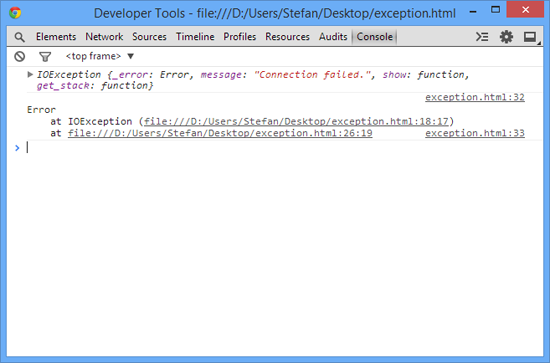The width and height of the screenshot is (550, 363).
Task: Open the console filter funnel icon
Action: click(45, 56)
